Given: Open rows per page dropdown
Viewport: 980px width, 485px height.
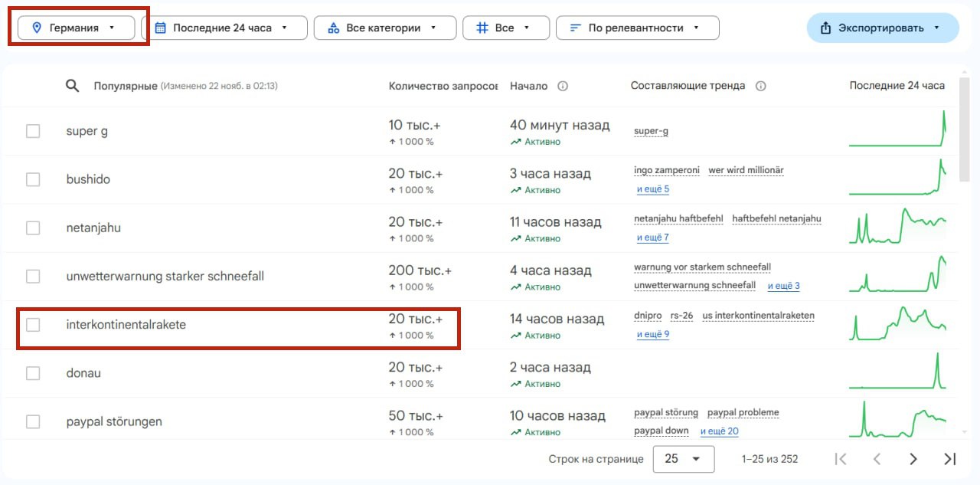Looking at the screenshot, I should (x=683, y=459).
